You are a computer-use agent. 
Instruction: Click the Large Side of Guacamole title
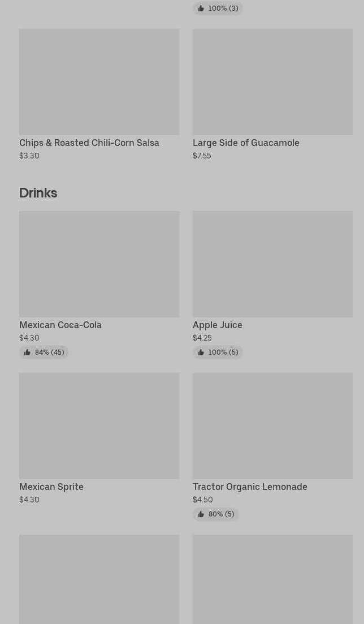coord(246,143)
